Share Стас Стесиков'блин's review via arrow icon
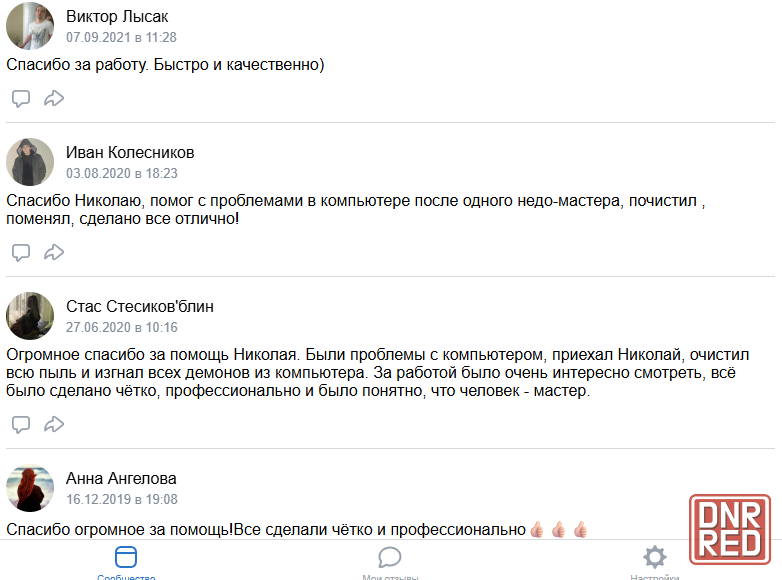 (x=54, y=424)
